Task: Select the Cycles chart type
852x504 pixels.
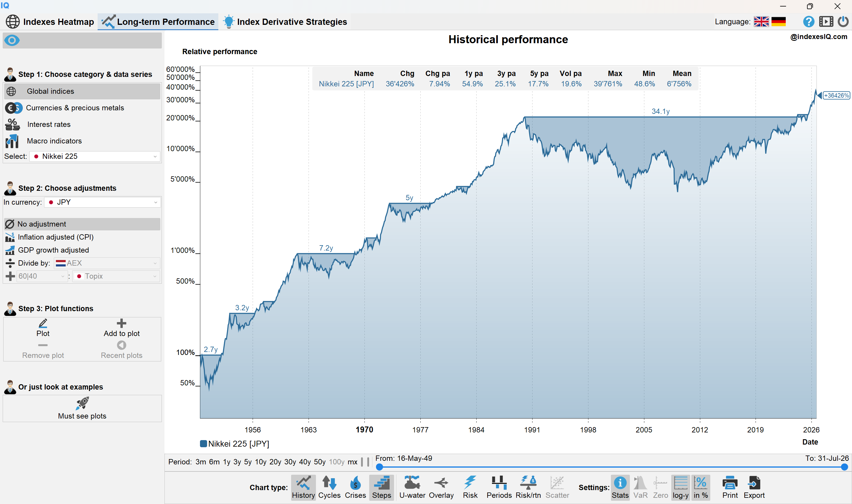Action: (329, 487)
